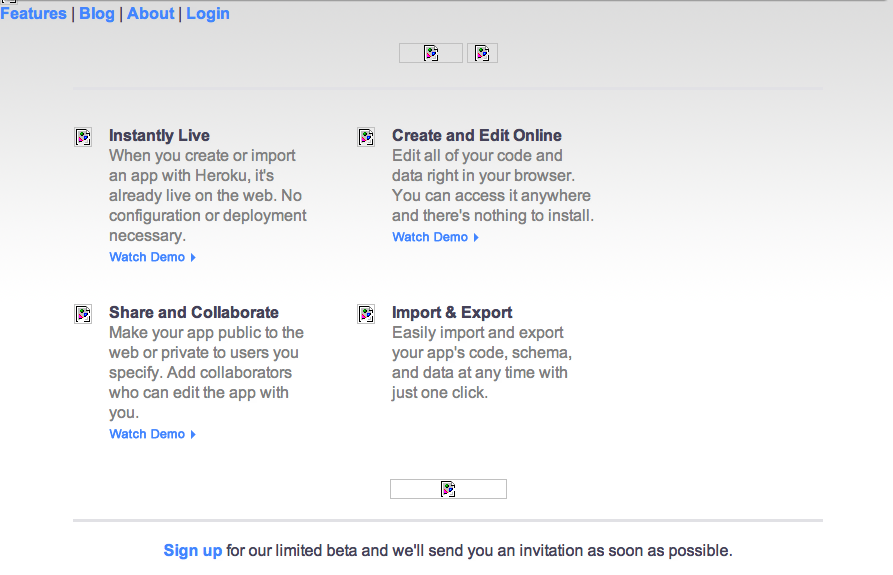
Task: Open the Login page
Action: click(208, 14)
